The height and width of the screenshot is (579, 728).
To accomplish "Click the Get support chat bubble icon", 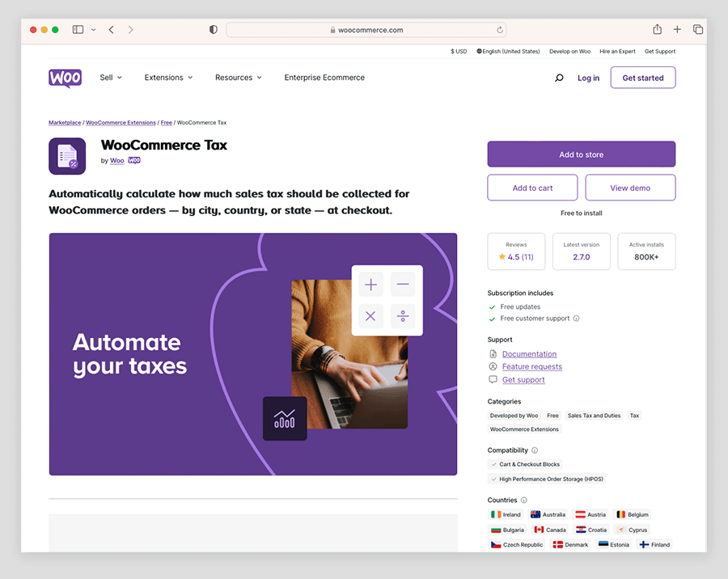I will (493, 379).
